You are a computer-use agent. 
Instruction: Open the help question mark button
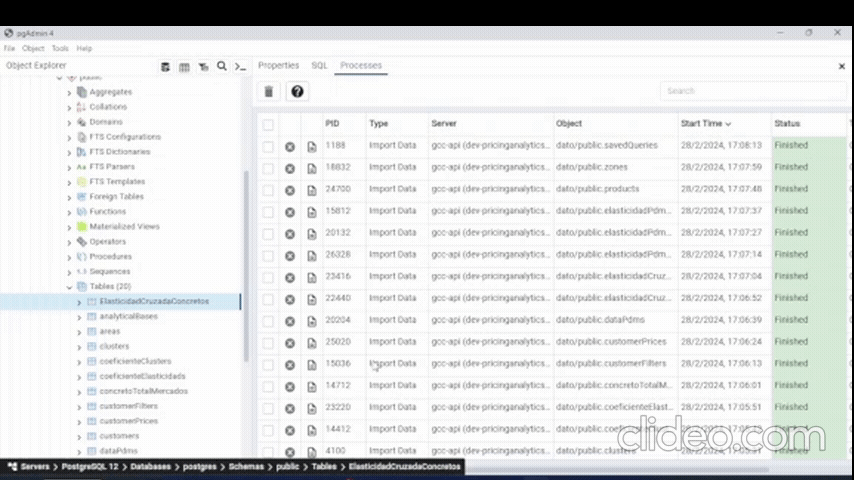297,92
